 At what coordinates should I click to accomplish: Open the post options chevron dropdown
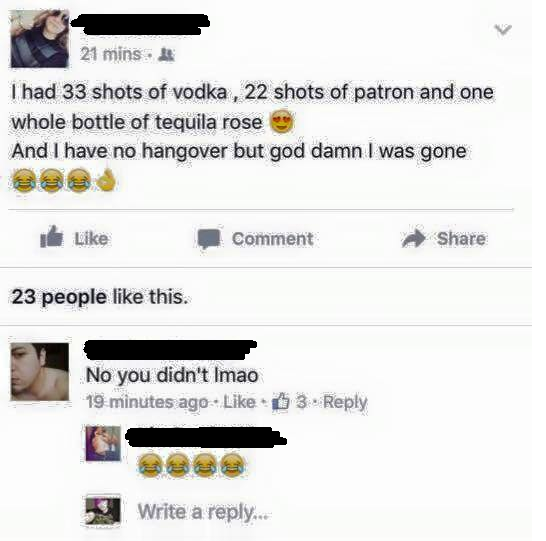[504, 30]
